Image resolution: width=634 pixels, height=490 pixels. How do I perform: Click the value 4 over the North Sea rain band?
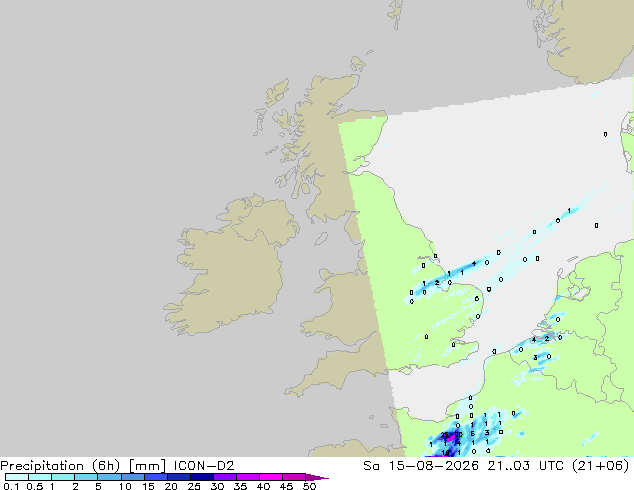(x=474, y=264)
